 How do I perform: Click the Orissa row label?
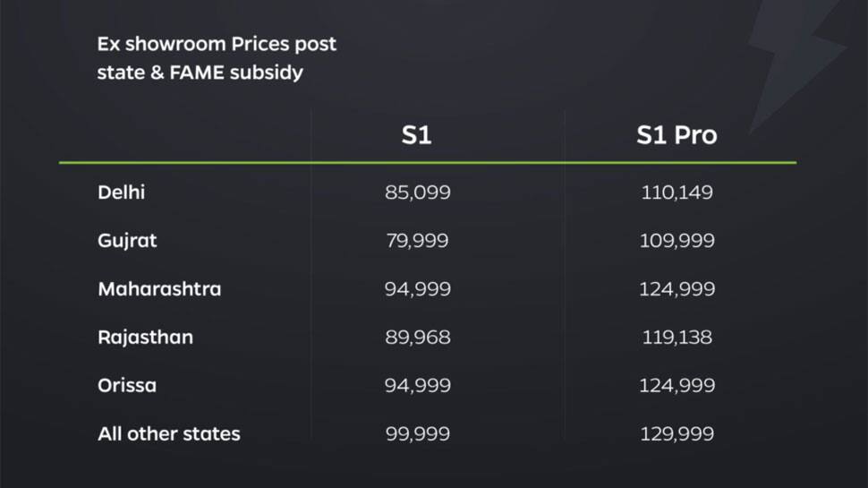(127, 385)
